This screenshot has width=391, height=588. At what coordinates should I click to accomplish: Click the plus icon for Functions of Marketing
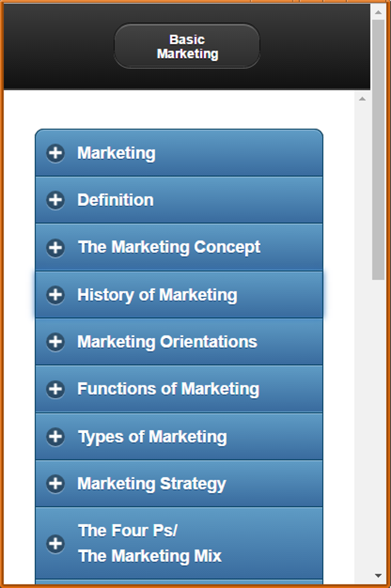click(56, 389)
